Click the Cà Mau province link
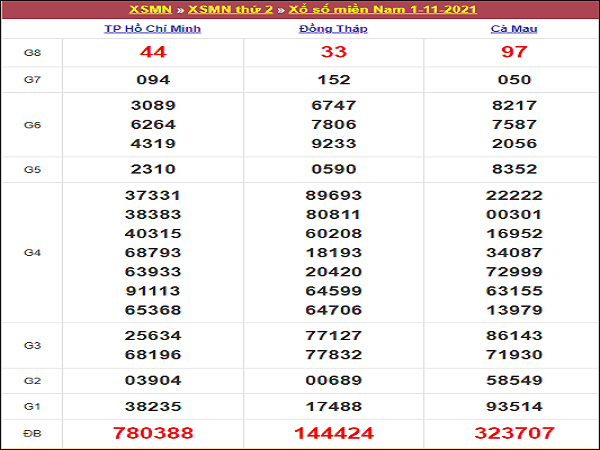The width and height of the screenshot is (600, 450). point(514,29)
